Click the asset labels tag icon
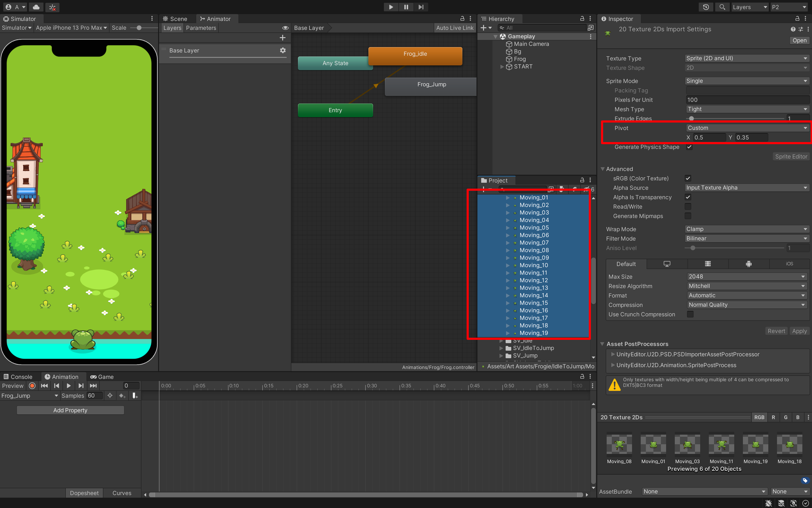812x508 pixels. click(x=805, y=480)
